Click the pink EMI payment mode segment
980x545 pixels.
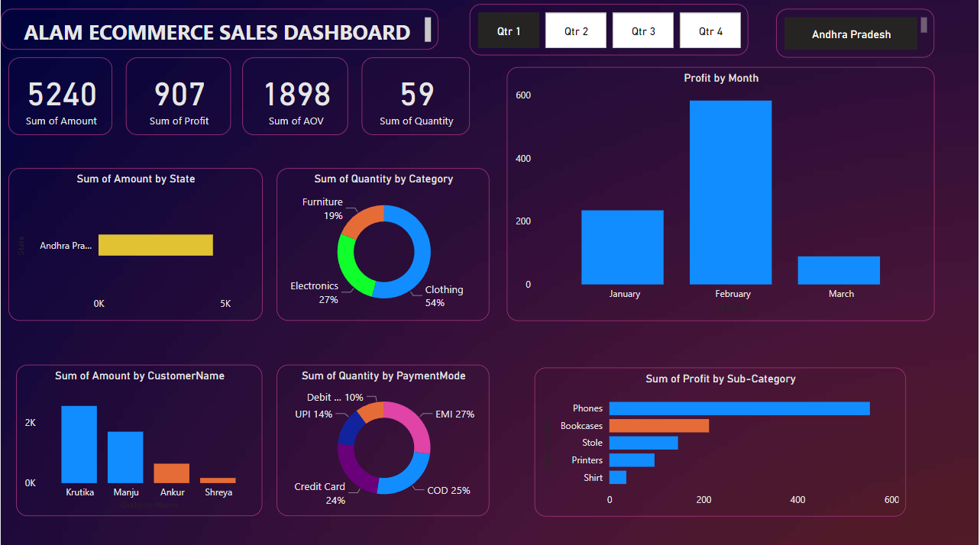click(x=412, y=424)
